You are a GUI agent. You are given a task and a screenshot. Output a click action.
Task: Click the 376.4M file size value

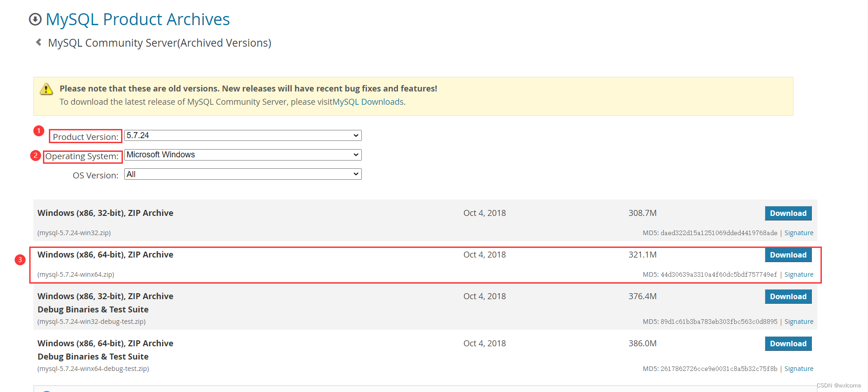(x=642, y=296)
